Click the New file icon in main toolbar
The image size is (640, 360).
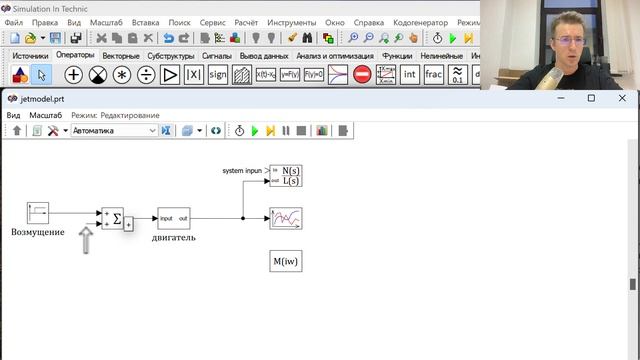(x=15, y=38)
